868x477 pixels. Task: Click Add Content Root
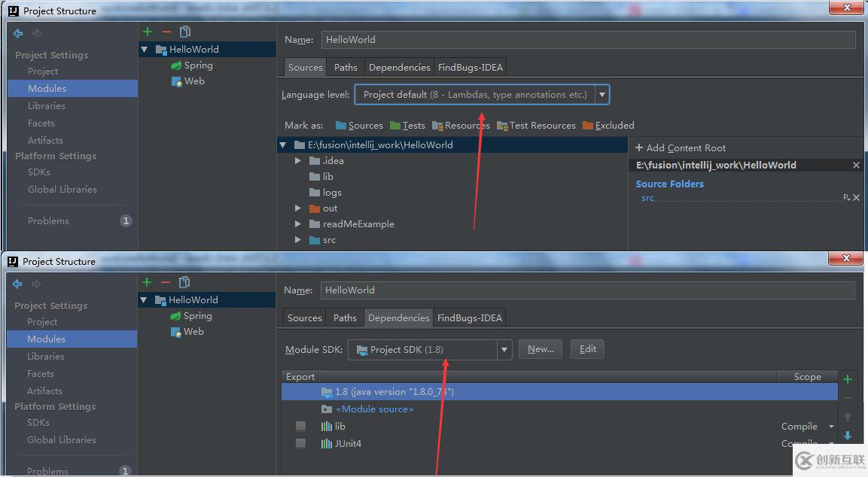pyautogui.click(x=680, y=147)
